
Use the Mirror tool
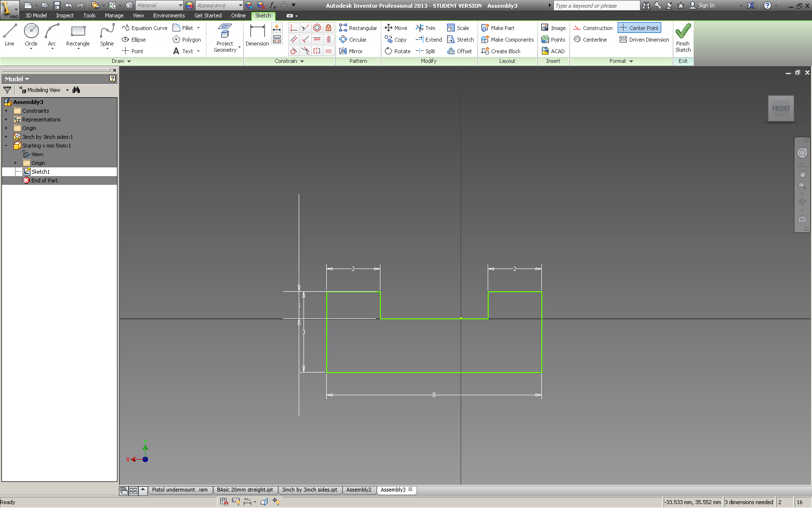pos(351,51)
